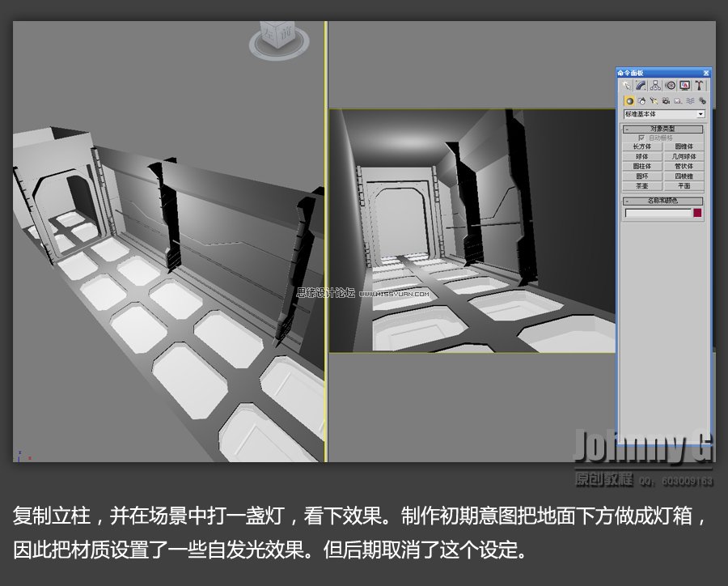The height and width of the screenshot is (586, 728).
Task: Enable the 自动栅格 (AutoGrid) checkbox
Action: (x=641, y=138)
